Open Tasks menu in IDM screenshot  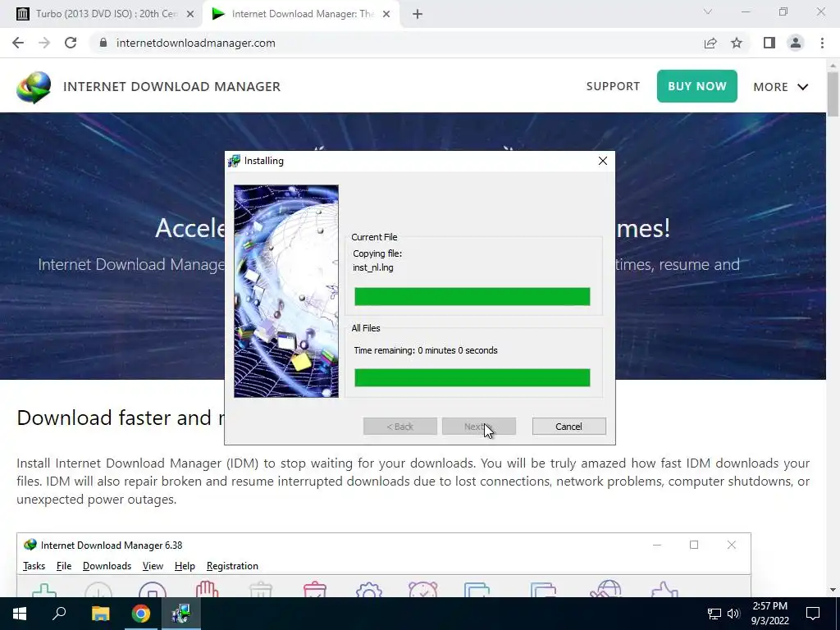[34, 566]
